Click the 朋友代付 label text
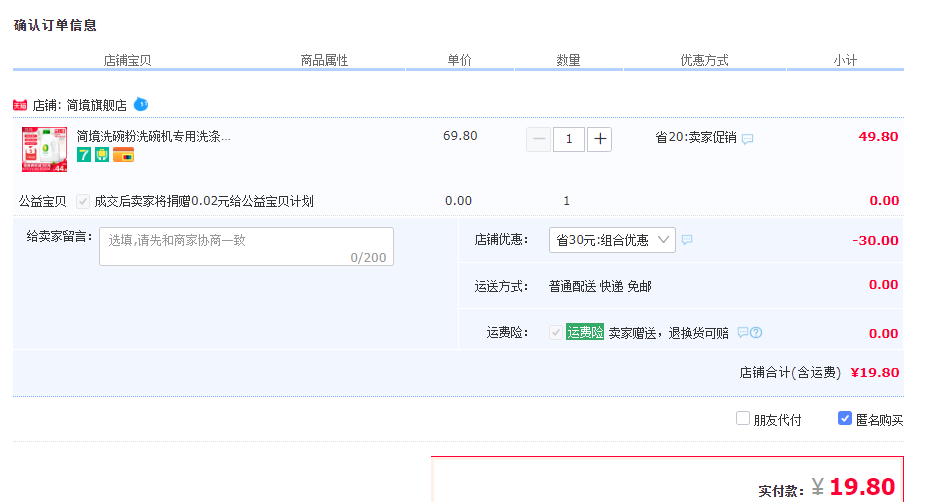The width and height of the screenshot is (937, 502). tap(777, 420)
